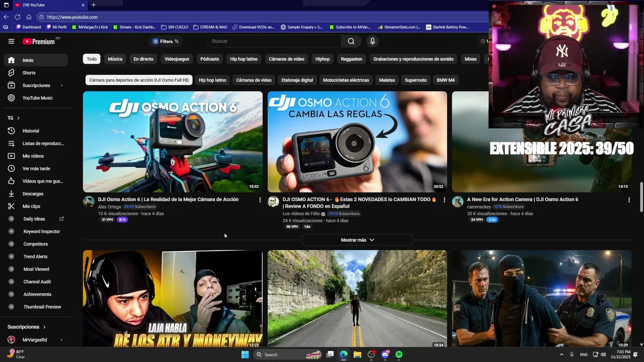This screenshot has width=644, height=362.
Task: Click the search magnifier button
Action: click(x=351, y=41)
